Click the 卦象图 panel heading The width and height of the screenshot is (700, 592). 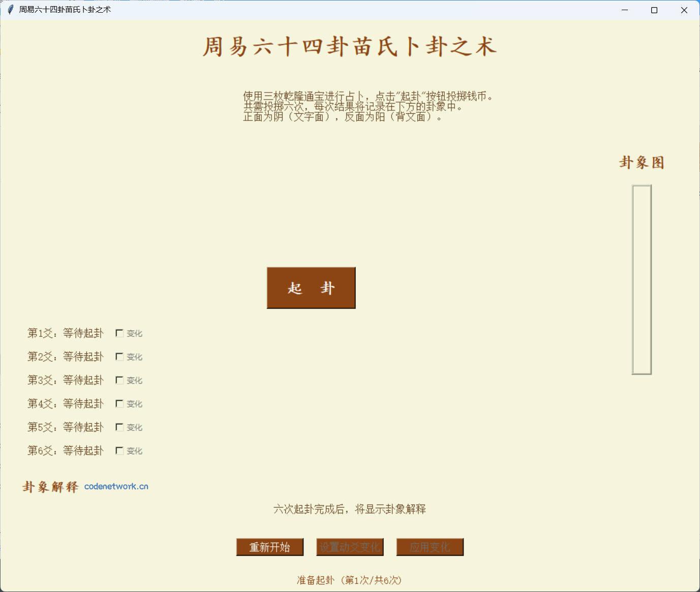(x=642, y=163)
